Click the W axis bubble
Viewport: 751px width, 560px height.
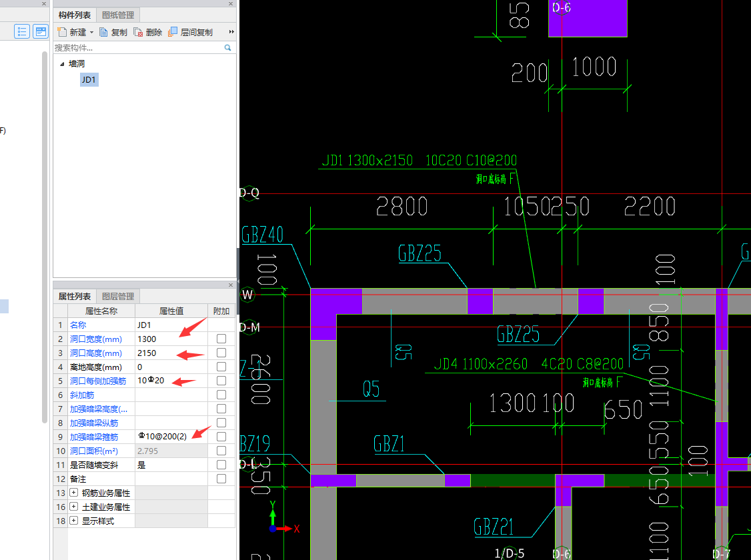pyautogui.click(x=247, y=295)
